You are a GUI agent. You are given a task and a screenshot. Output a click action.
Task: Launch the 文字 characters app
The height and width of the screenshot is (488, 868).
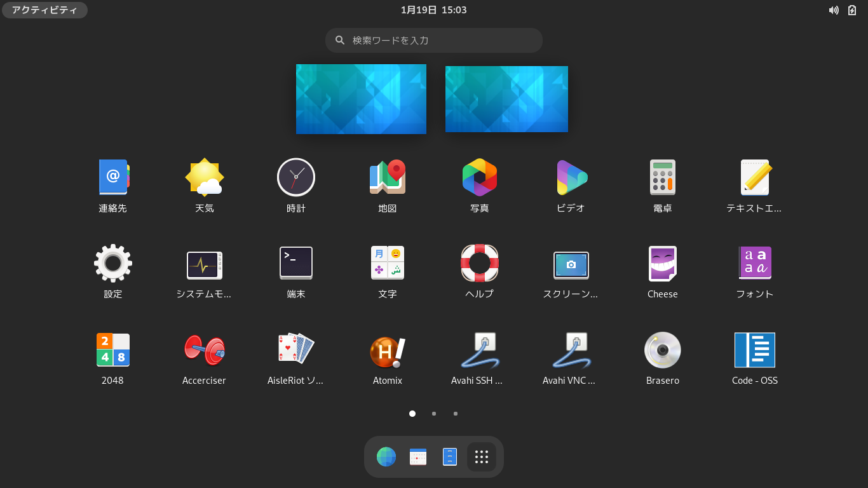388,263
